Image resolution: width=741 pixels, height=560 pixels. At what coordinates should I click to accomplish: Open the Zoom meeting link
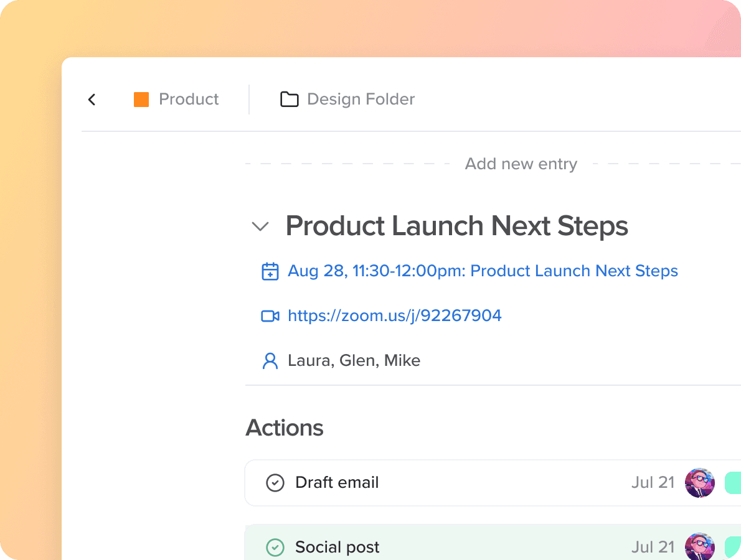[x=394, y=315]
